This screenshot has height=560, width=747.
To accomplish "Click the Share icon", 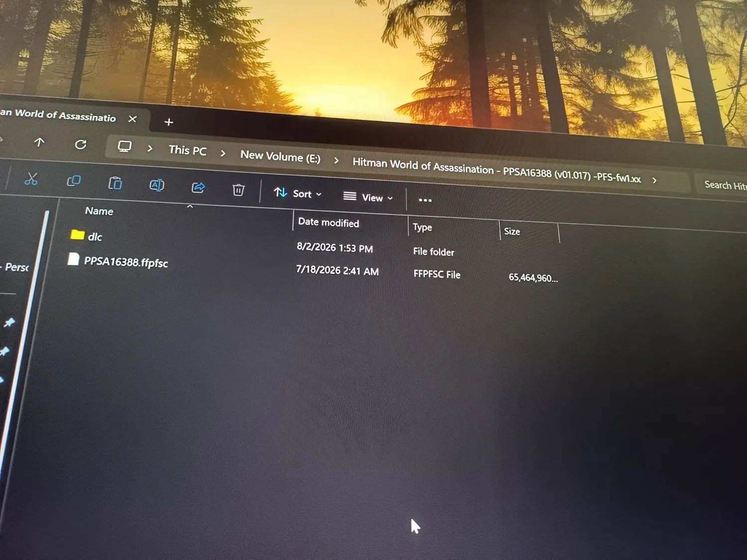I will [198, 188].
